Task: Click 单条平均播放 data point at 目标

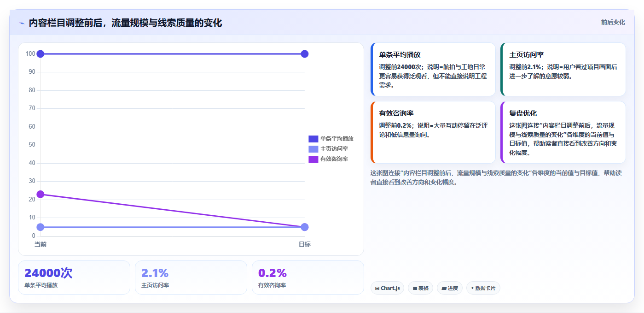Action: tap(304, 54)
